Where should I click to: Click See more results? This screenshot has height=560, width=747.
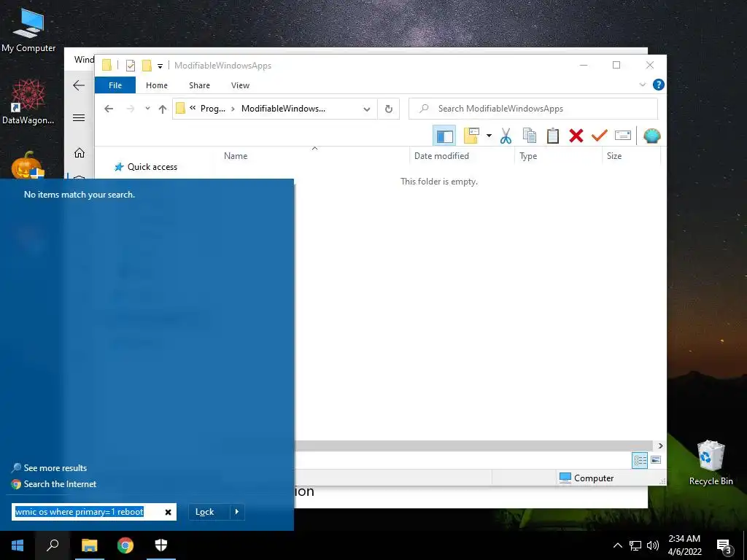50,468
